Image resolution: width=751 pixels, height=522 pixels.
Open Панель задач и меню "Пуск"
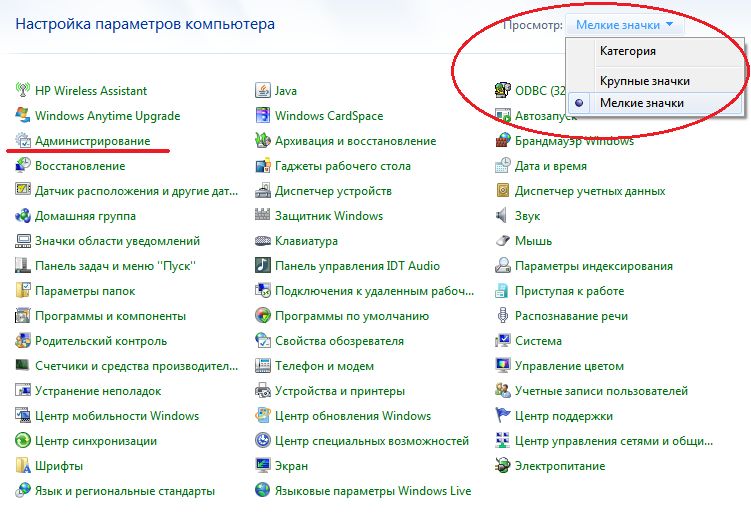tap(115, 266)
